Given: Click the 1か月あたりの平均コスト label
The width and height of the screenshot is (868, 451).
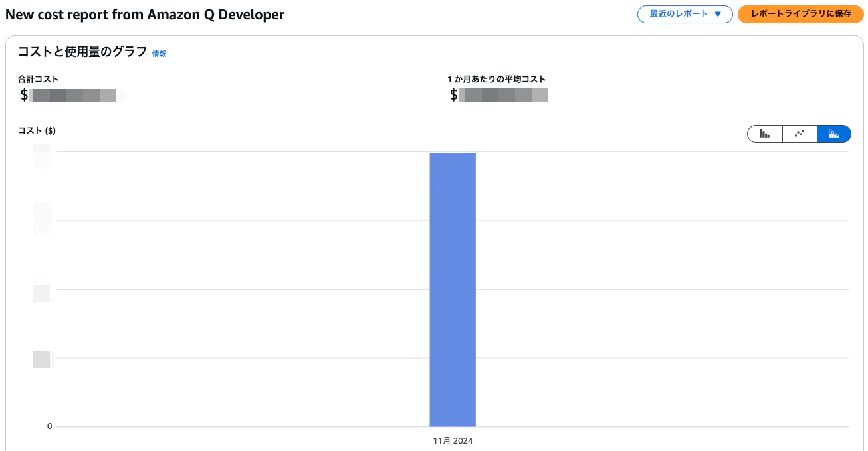Looking at the screenshot, I should [496, 79].
